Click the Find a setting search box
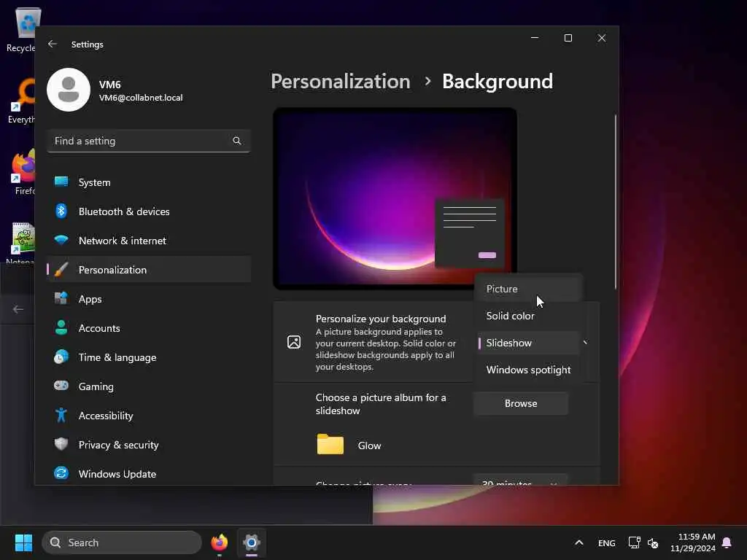The width and height of the screenshot is (747, 560). pos(149,141)
